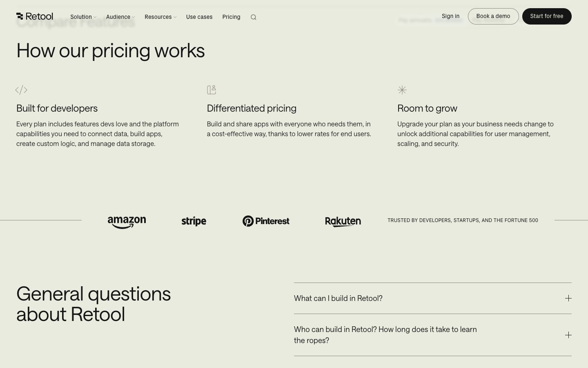
Task: Click the "How our pricing works" heading
Action: pyautogui.click(x=110, y=51)
